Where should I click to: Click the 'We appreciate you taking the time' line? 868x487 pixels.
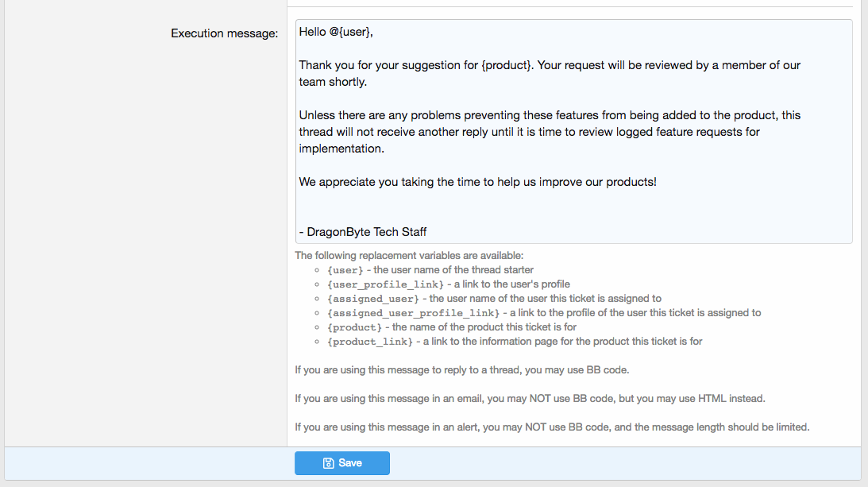click(477, 182)
